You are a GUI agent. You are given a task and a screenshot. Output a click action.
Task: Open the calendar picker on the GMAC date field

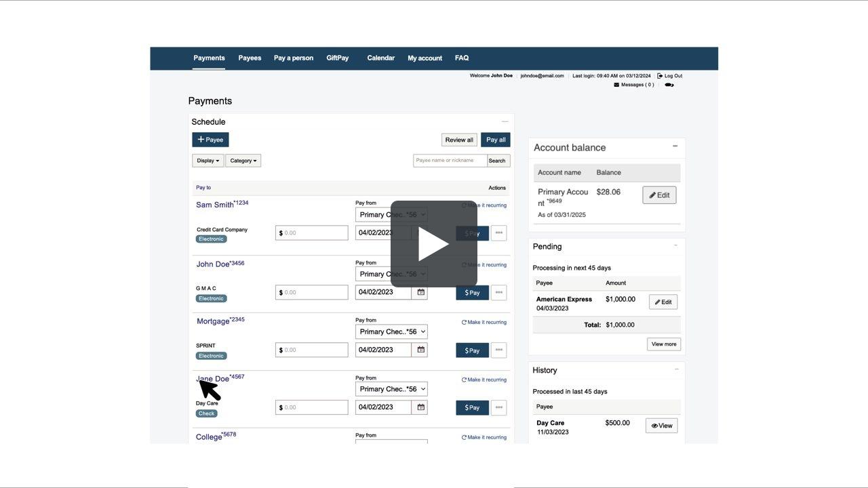(420, 292)
